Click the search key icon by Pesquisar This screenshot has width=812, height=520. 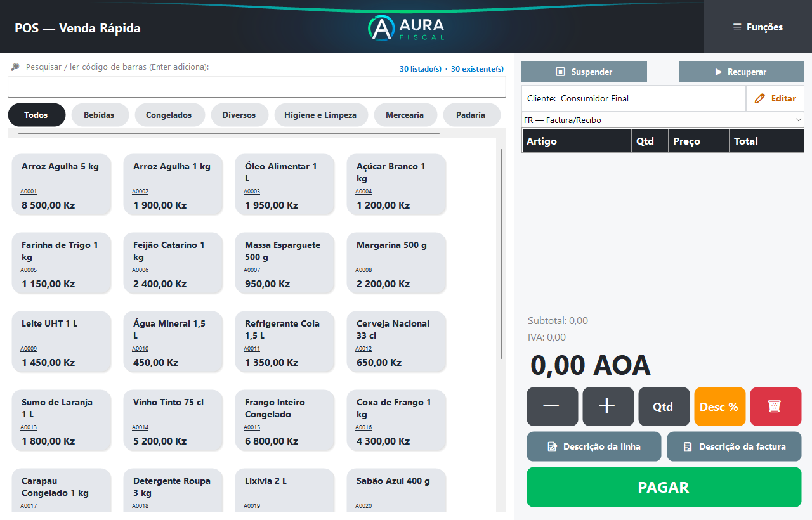click(x=15, y=67)
